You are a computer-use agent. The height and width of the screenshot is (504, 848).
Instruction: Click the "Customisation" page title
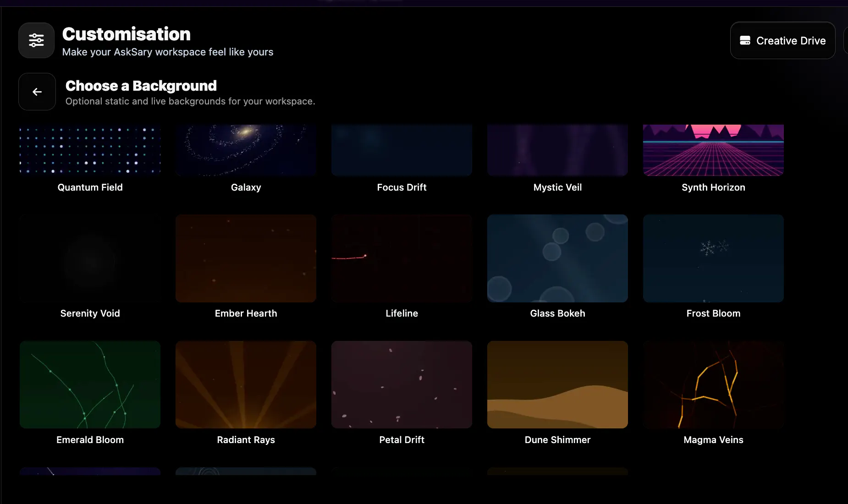(x=127, y=34)
